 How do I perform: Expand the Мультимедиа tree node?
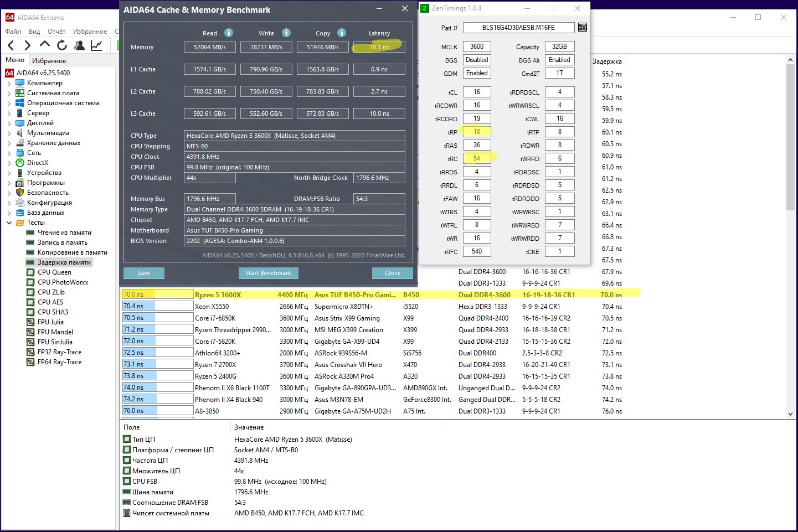pyautogui.click(x=9, y=133)
